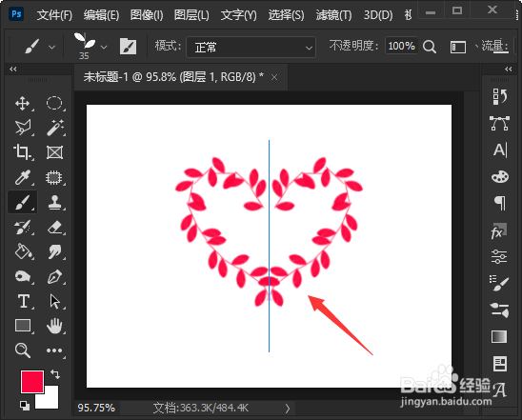
Task: Swap foreground and background colors
Action: [55, 374]
